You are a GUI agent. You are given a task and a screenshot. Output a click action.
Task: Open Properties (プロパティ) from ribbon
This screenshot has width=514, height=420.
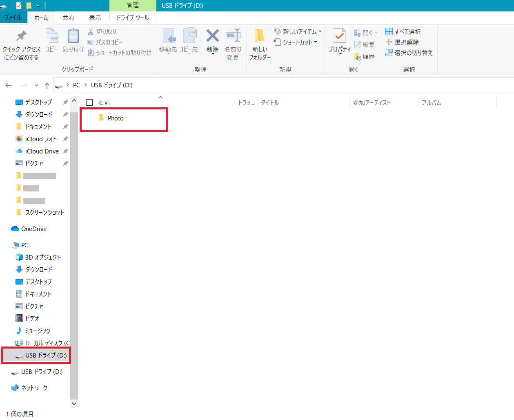(340, 41)
